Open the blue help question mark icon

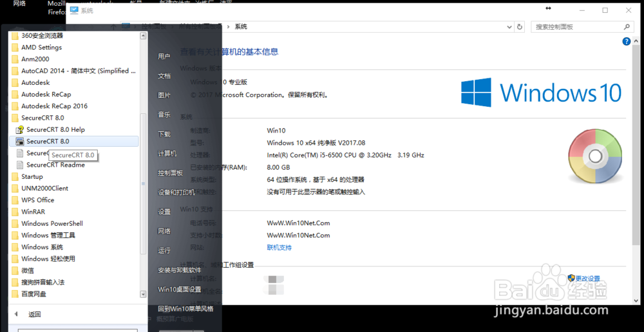pos(627,41)
